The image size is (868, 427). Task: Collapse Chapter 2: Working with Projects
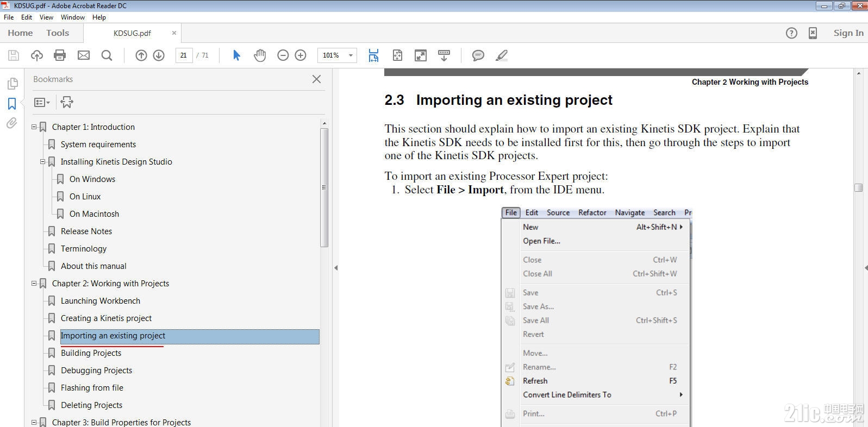tap(34, 284)
